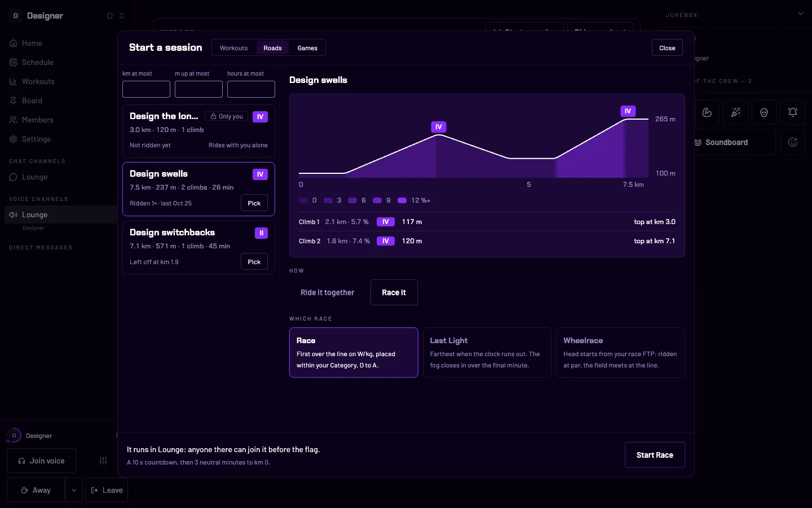Go to Home in the sidebar
Viewport: 812px width, 508px height.
point(59,43)
